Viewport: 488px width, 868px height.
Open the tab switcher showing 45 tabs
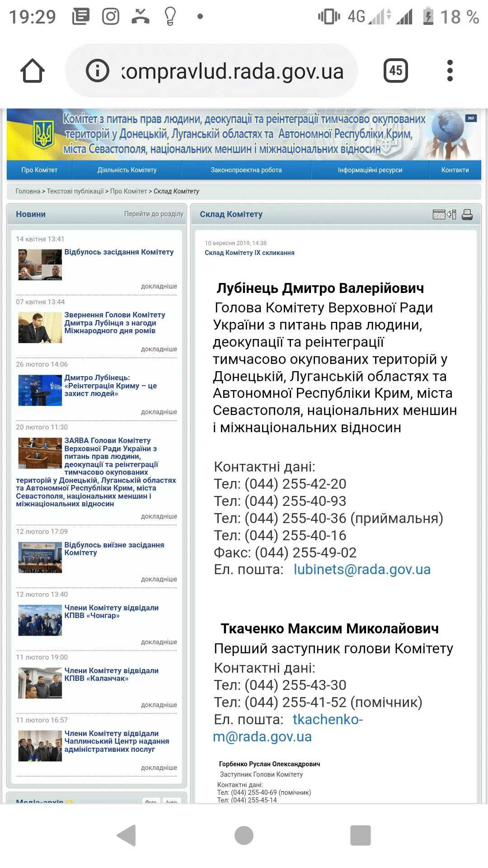click(395, 71)
